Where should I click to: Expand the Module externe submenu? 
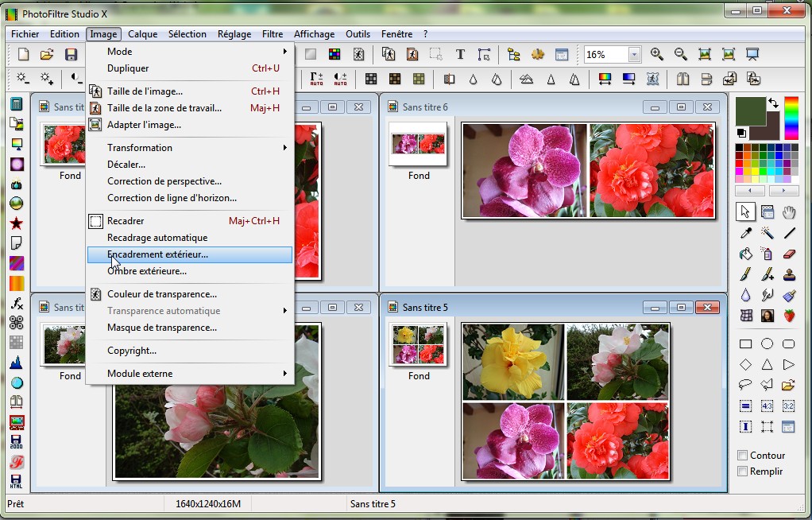tap(190, 373)
